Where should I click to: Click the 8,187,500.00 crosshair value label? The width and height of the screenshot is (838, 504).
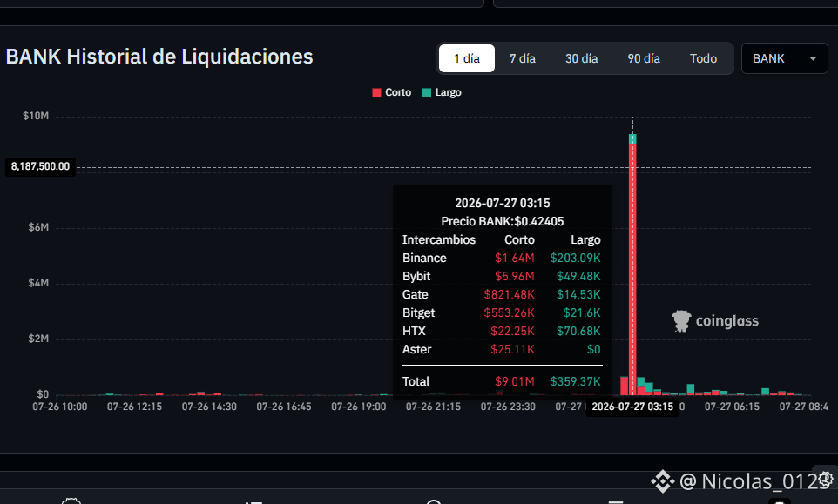coord(41,166)
